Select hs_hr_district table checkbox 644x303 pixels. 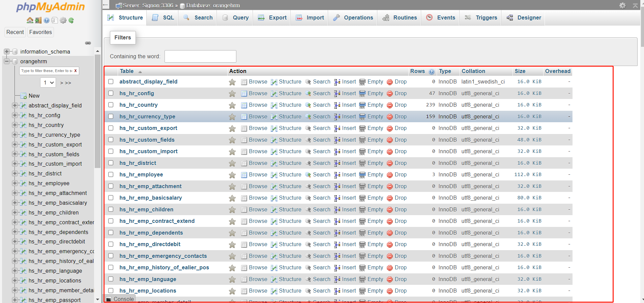(x=111, y=163)
